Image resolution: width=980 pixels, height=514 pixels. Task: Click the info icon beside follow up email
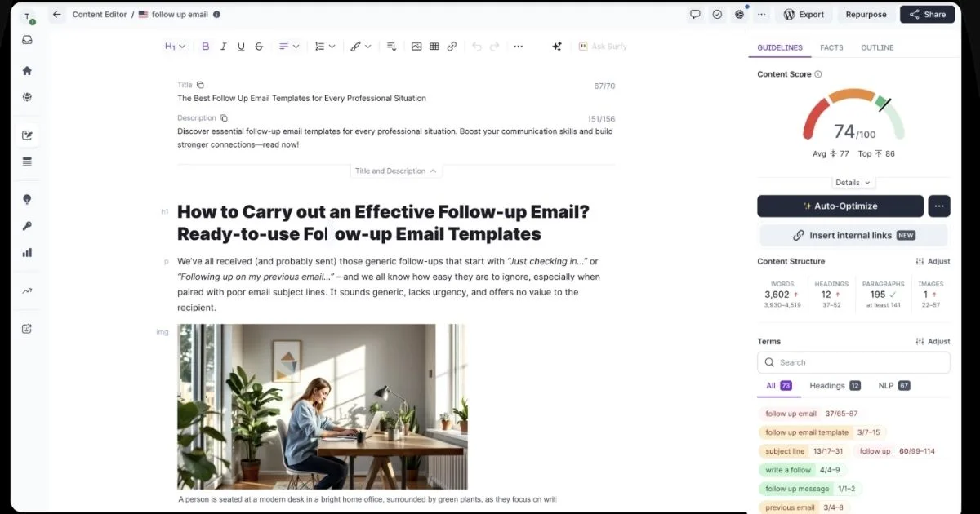[216, 15]
